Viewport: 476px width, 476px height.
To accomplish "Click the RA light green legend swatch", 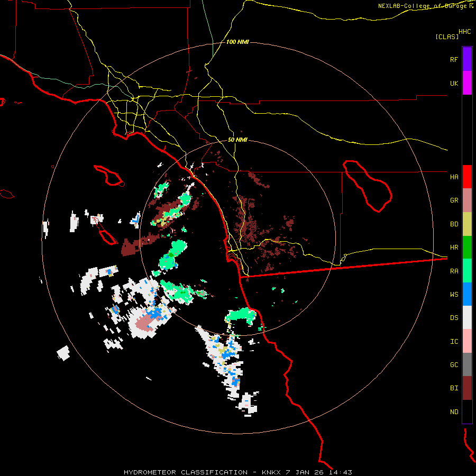I will [x=467, y=271].
